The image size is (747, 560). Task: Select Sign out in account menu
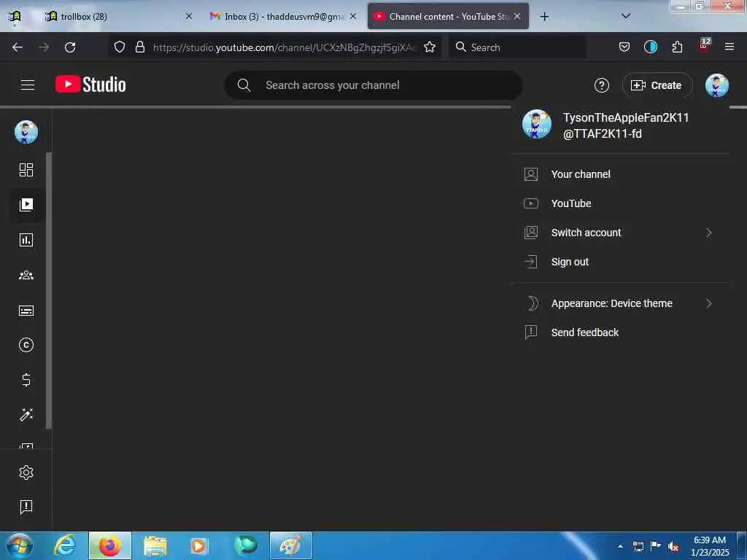tap(620, 262)
